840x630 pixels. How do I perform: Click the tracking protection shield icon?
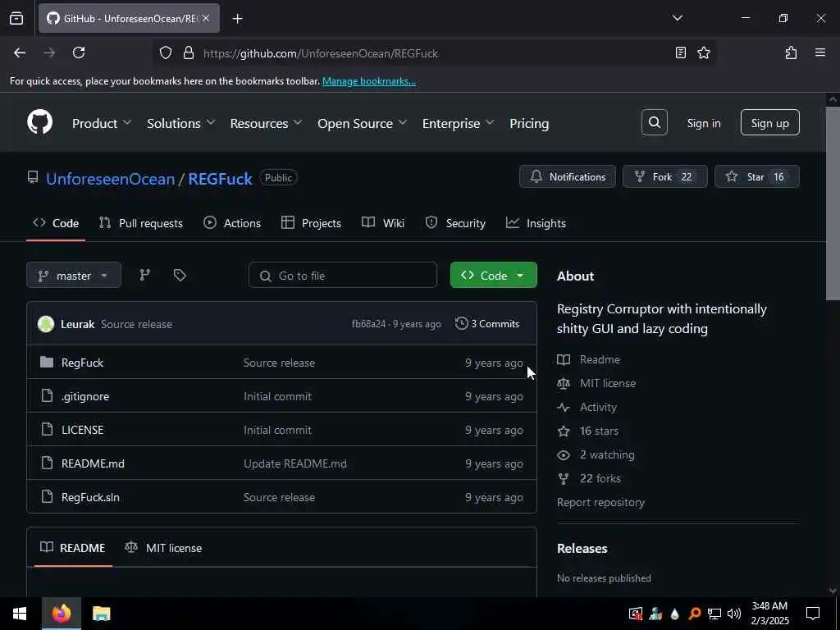[x=166, y=52]
